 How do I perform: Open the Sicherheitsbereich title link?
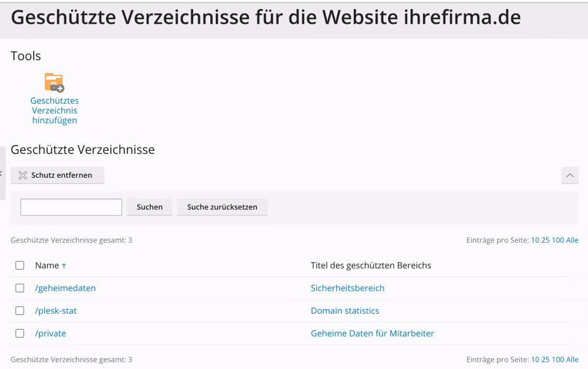tap(348, 288)
